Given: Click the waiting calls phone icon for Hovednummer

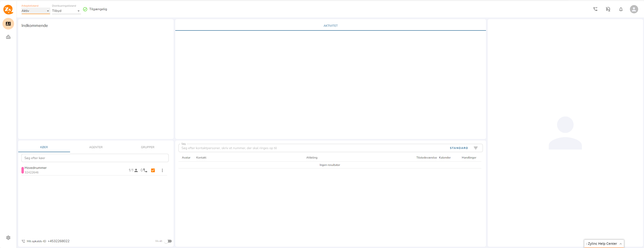Looking at the screenshot, I should click(145, 170).
